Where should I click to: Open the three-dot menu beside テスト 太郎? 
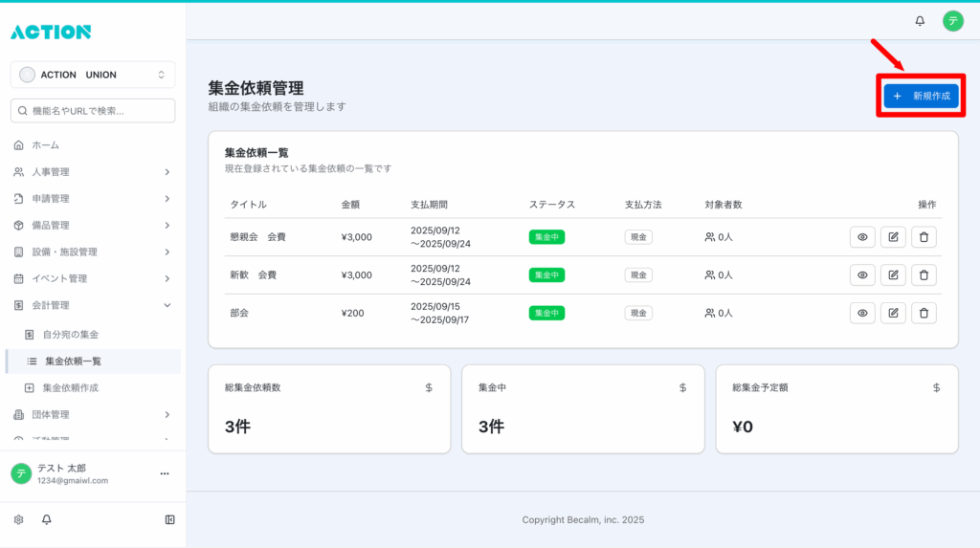[x=164, y=473]
